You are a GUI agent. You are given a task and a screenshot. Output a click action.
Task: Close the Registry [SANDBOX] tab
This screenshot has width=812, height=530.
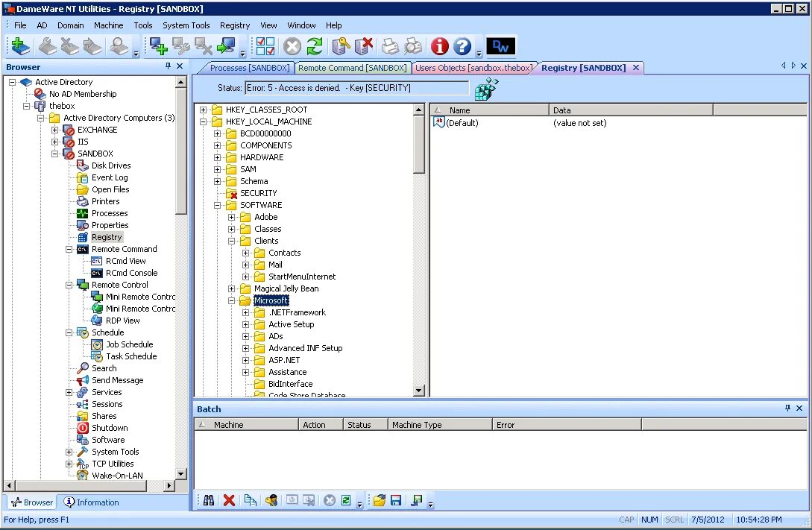coord(636,68)
